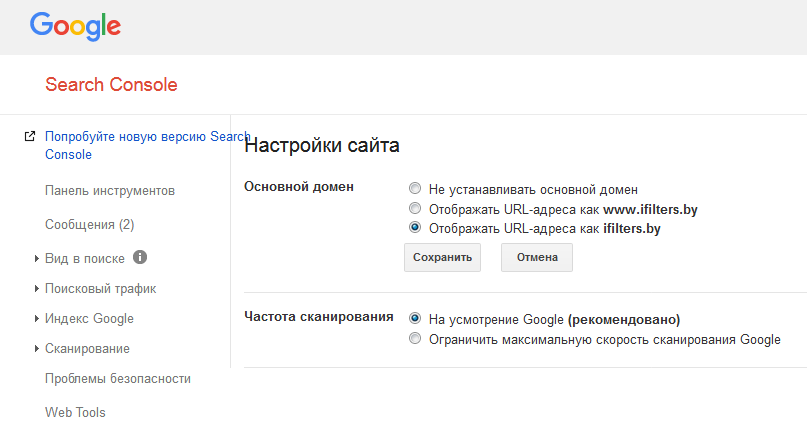The width and height of the screenshot is (807, 444).
Task: Click the info icon next to Вид в поиске
Action: 140,257
